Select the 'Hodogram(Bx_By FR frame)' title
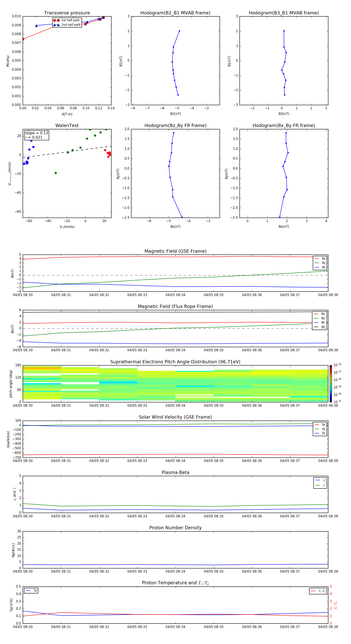The image size is (351, 644). 284,125
